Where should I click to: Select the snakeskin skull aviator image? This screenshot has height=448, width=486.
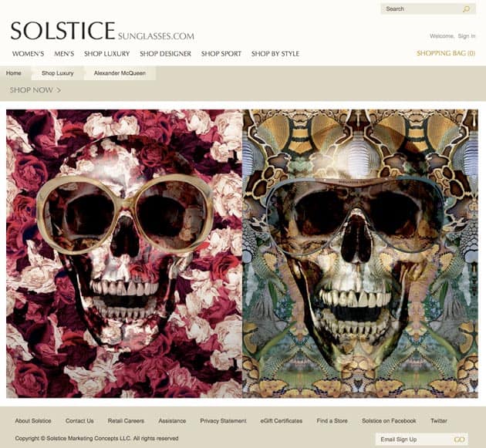[360, 254]
